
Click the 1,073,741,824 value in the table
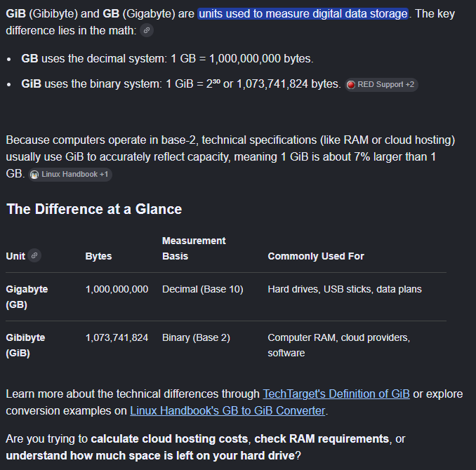[117, 337]
